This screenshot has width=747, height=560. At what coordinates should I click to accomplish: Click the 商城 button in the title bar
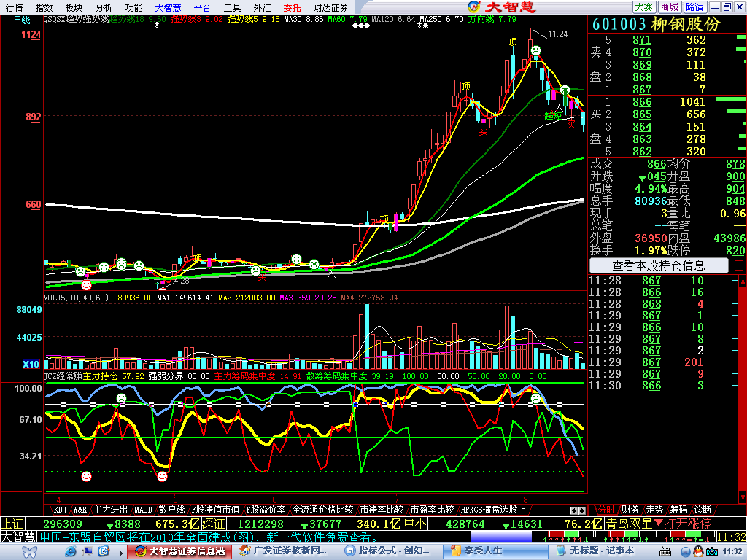click(x=670, y=7)
